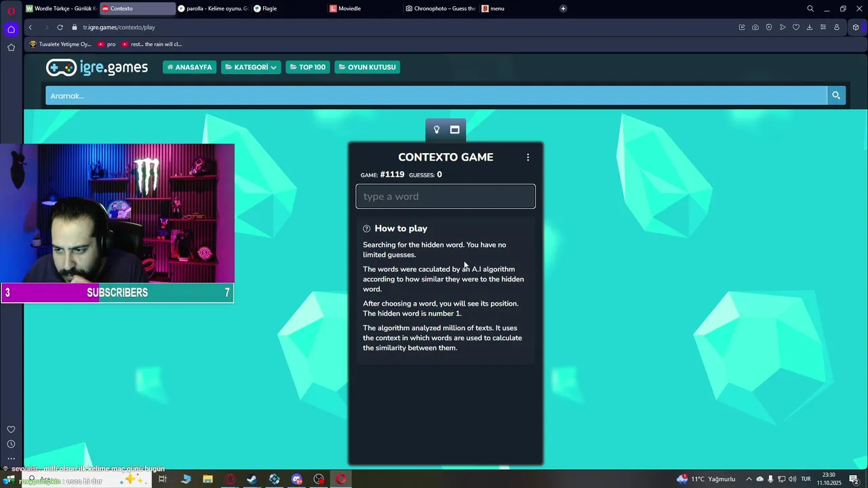Click the microphone tray icon
868x488 pixels.
pos(770,479)
